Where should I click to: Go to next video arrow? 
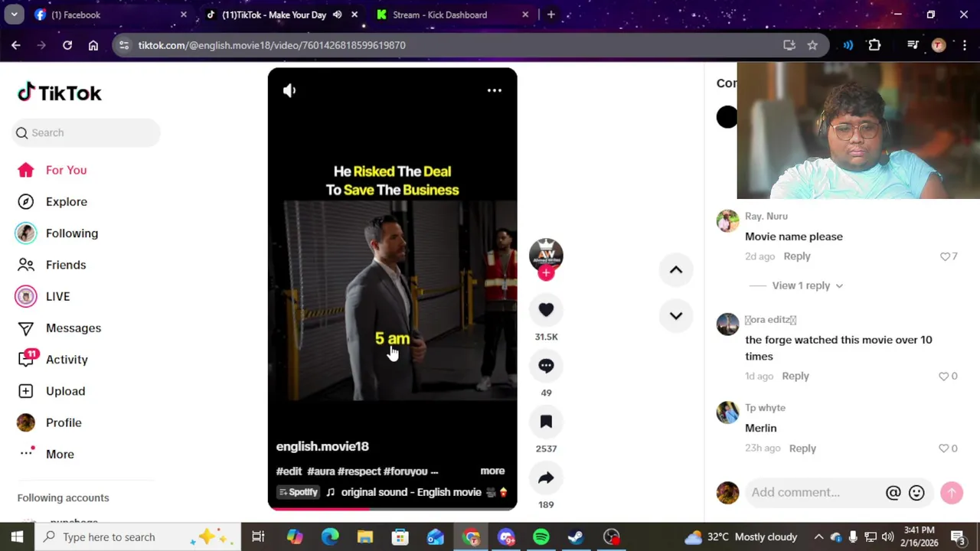pos(676,315)
